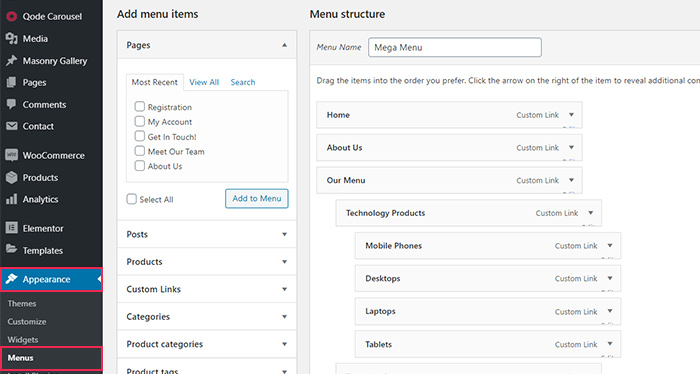This screenshot has width=700, height=374.
Task: Open Templates from the sidebar
Action: pyautogui.click(x=42, y=250)
